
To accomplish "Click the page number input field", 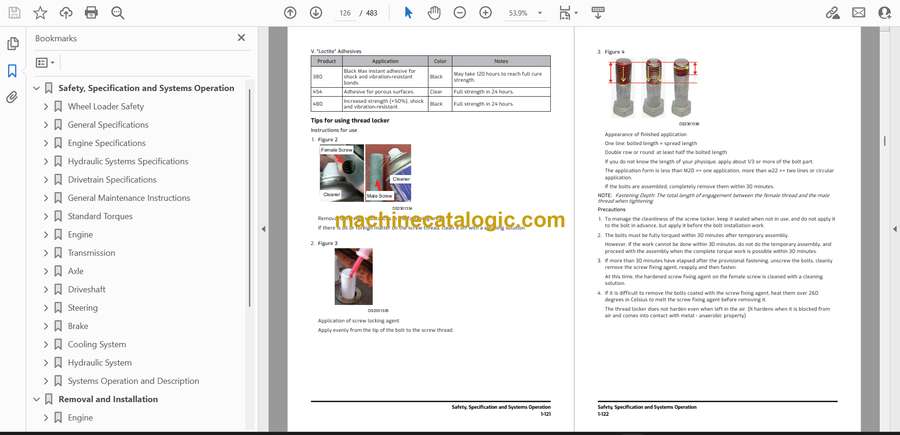I will click(345, 13).
